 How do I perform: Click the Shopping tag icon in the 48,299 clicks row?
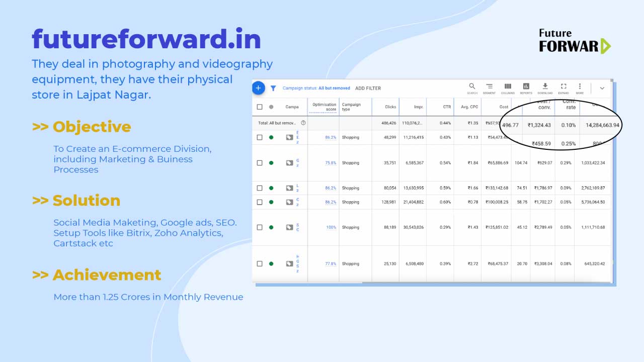click(289, 137)
